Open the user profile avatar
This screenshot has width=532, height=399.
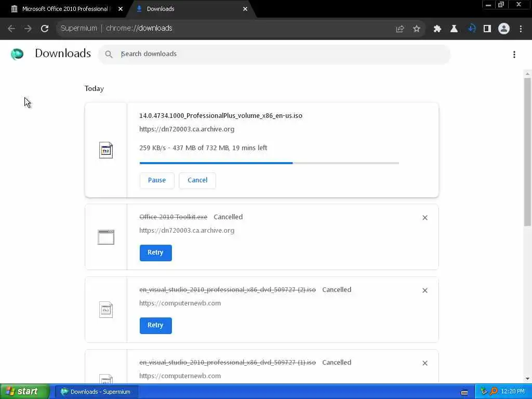(x=504, y=29)
